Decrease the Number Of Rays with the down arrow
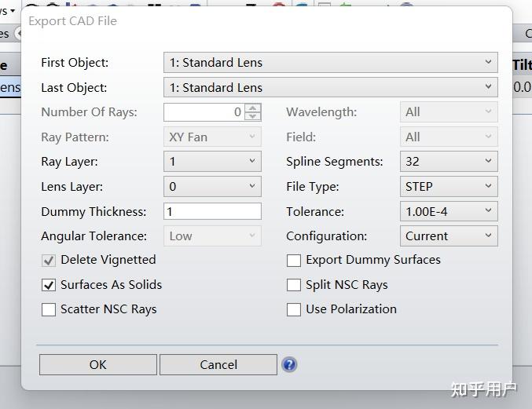The width and height of the screenshot is (532, 409). (253, 116)
